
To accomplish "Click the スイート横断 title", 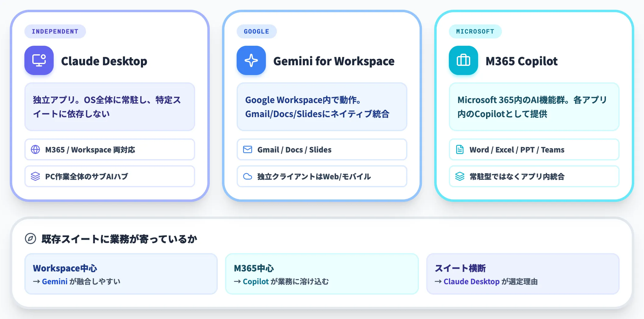I will point(460,268).
